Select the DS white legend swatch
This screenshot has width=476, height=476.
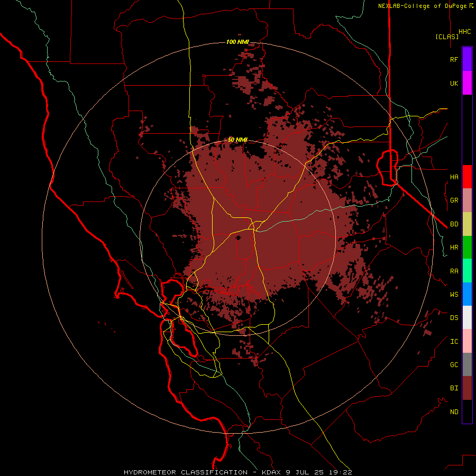click(467, 317)
